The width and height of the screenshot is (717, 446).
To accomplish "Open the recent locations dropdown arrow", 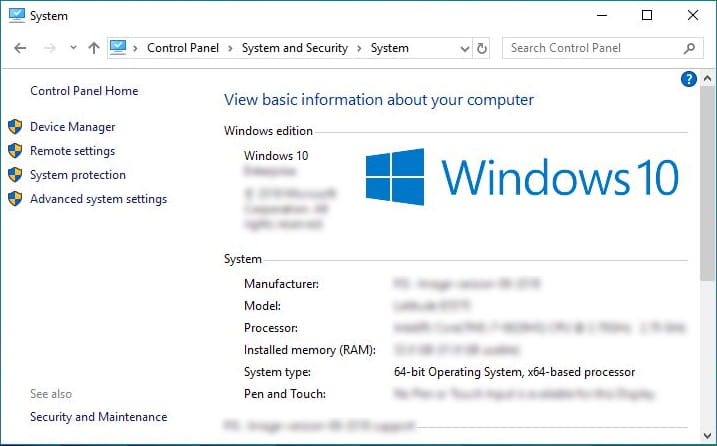I will 73,48.
